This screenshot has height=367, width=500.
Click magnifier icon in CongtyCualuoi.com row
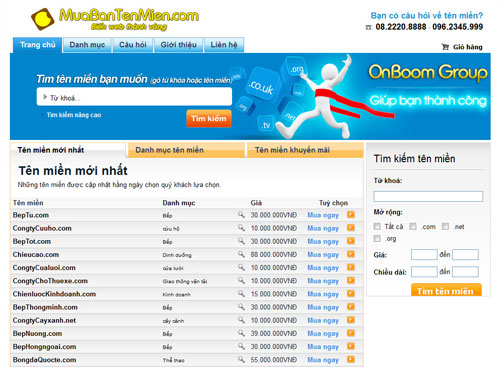[241, 267]
